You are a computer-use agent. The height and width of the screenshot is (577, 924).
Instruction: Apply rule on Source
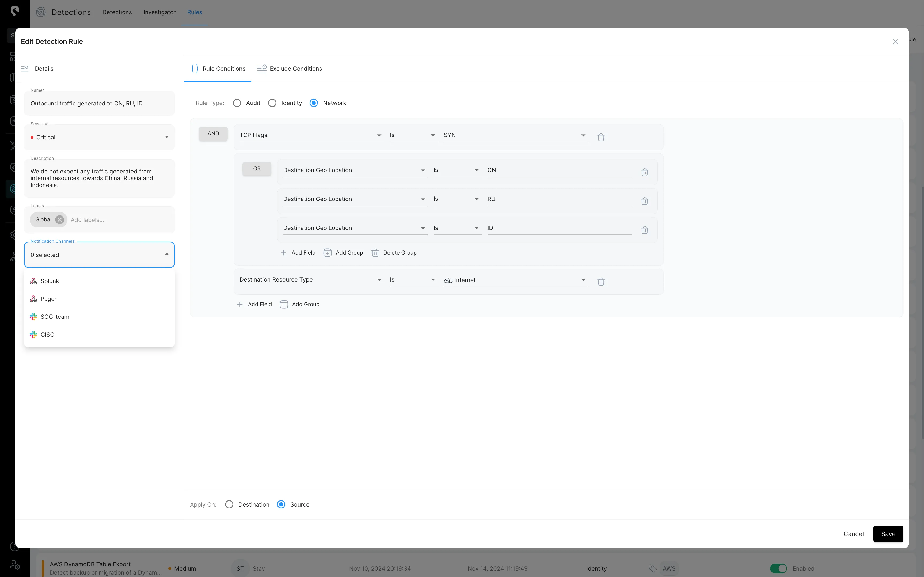pos(281,504)
